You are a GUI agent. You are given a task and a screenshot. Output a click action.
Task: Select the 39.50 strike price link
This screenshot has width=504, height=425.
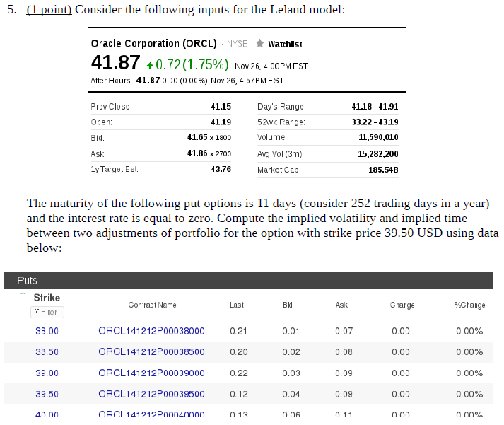click(x=47, y=395)
